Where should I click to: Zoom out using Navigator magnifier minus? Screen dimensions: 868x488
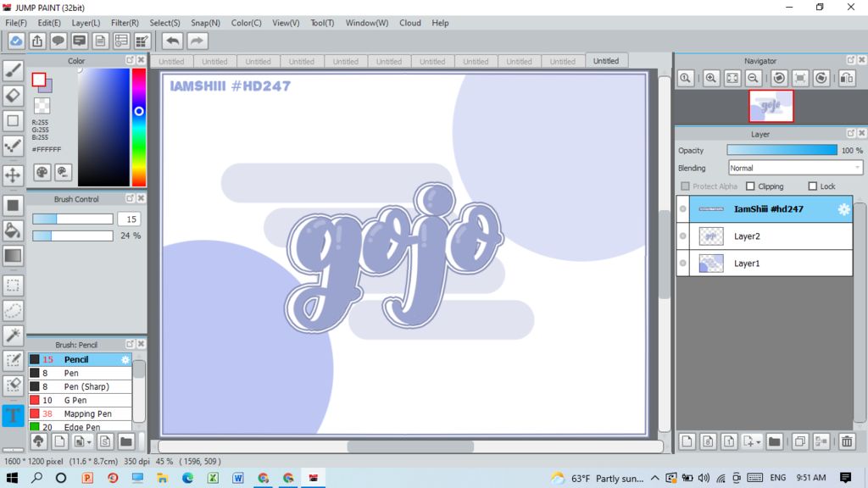753,78
